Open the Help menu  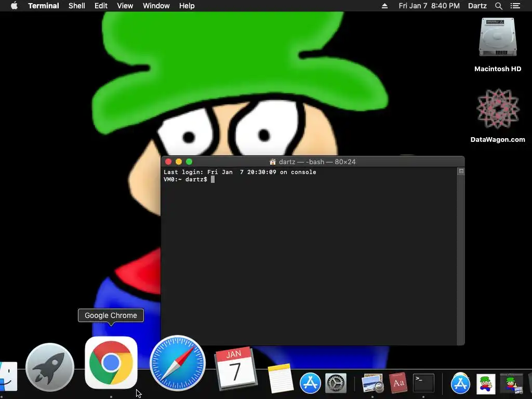[187, 6]
